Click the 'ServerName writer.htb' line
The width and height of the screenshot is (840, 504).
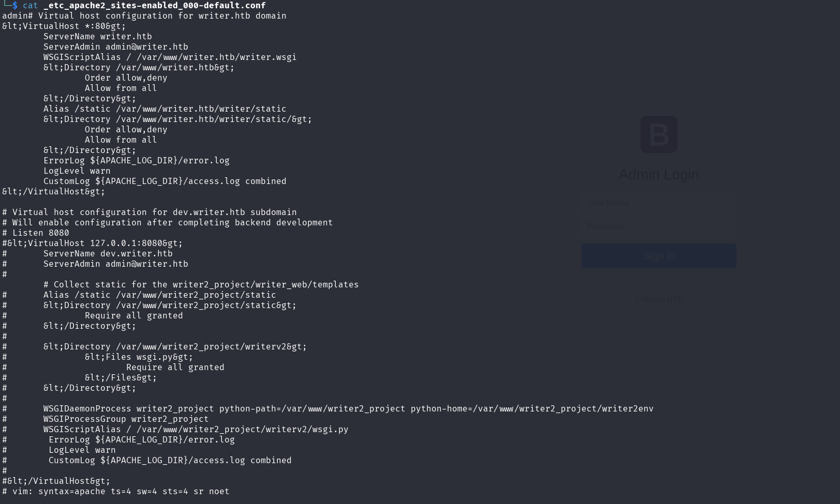click(97, 36)
